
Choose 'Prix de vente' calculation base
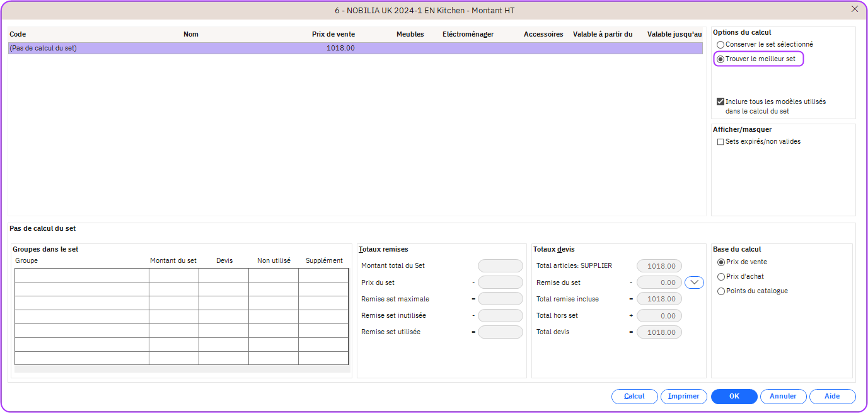721,262
